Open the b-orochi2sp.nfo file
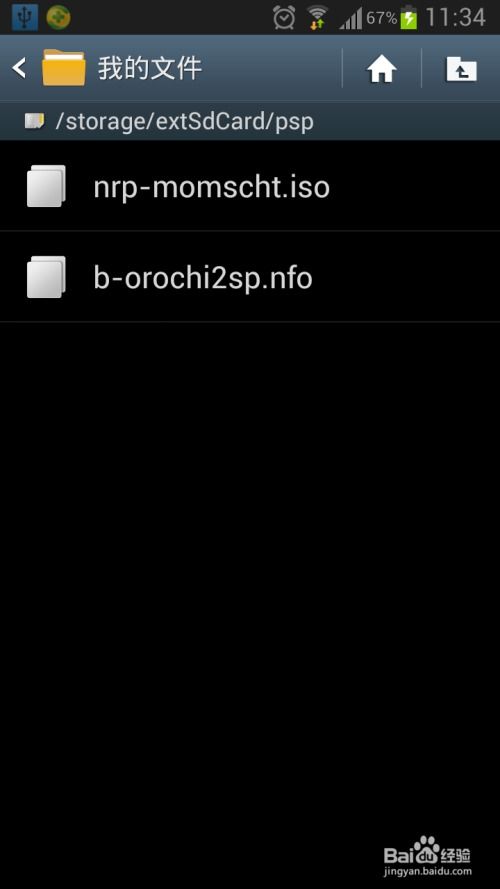The width and height of the screenshot is (500, 889). click(250, 277)
